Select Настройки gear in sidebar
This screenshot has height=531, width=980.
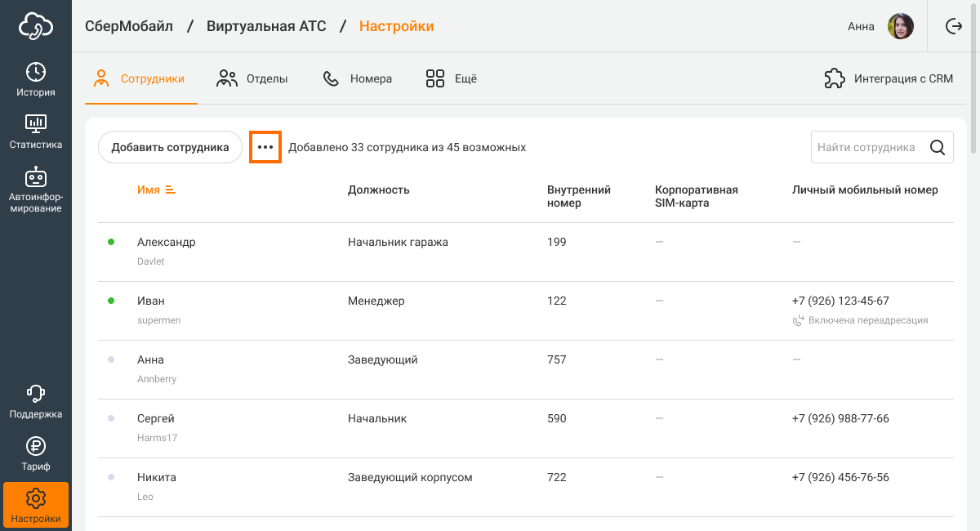(x=36, y=506)
